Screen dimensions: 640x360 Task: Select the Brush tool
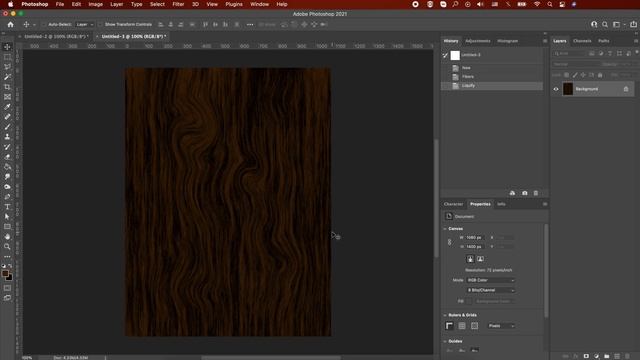click(7, 127)
